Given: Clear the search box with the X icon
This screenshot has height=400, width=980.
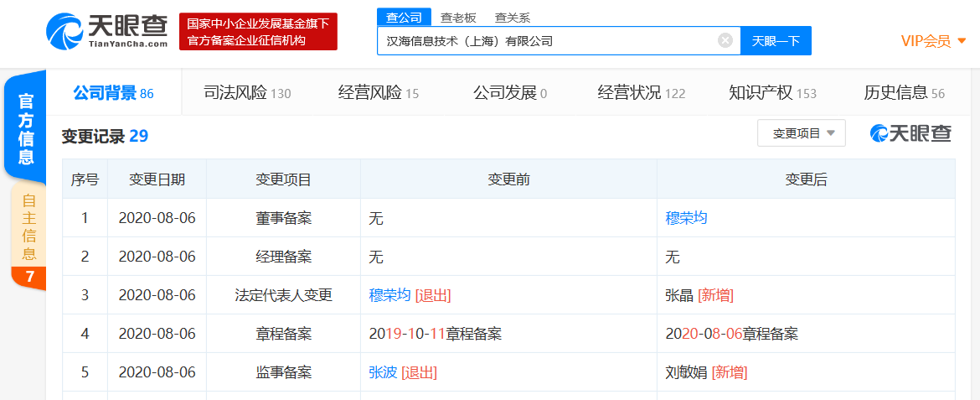Looking at the screenshot, I should click(x=725, y=40).
